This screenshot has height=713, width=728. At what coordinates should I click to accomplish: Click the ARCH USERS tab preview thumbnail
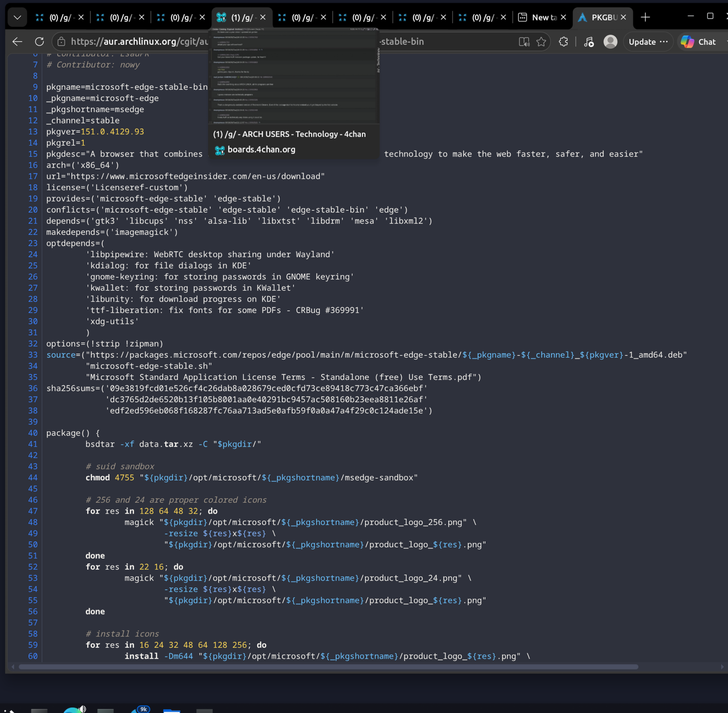pos(294,76)
